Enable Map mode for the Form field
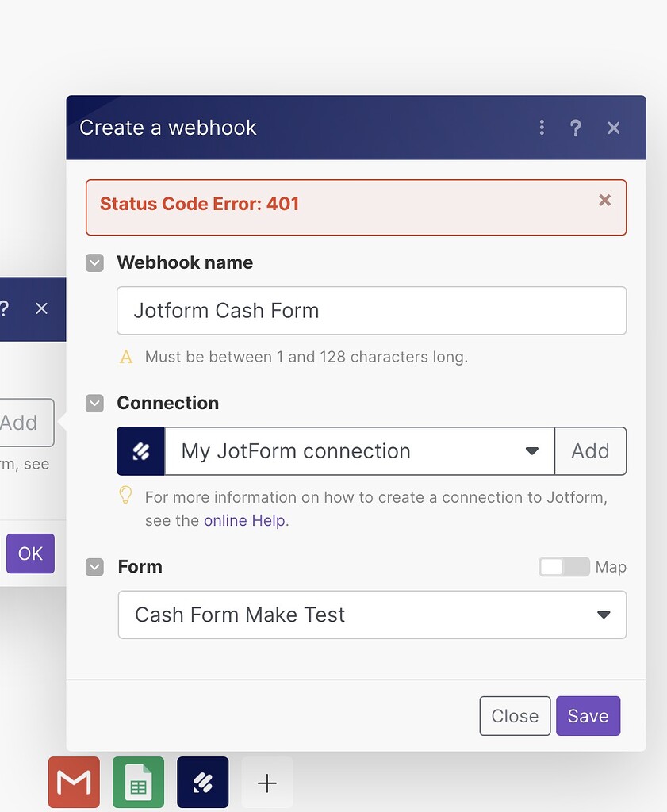Viewport: 667px width, 812px height. pos(564,567)
